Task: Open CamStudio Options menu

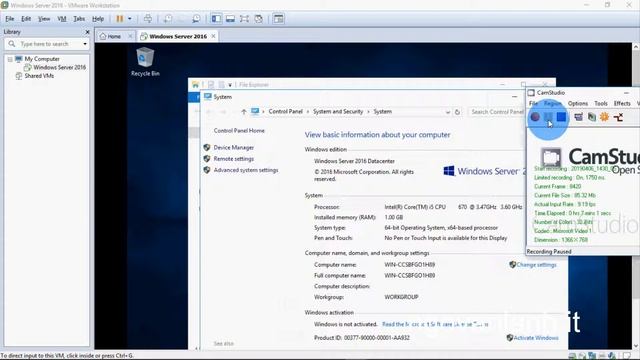Action: (578, 104)
